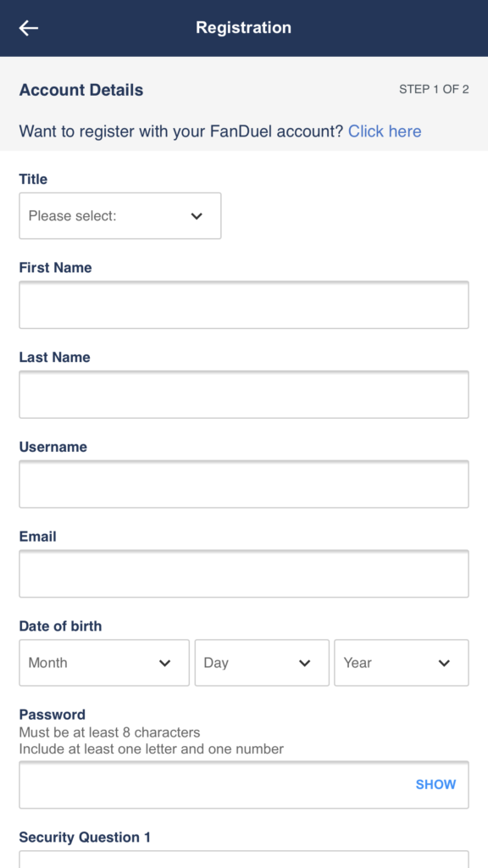
Task: Select the Username input box
Action: [x=244, y=484]
